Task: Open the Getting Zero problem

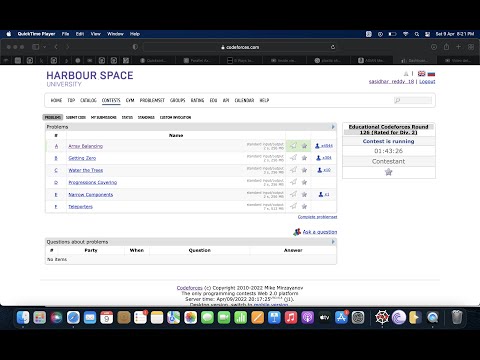Action: click(82, 158)
